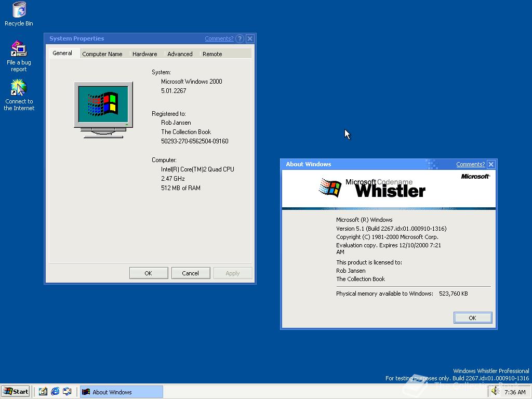Switch to the Computer Name tab

pyautogui.click(x=102, y=54)
